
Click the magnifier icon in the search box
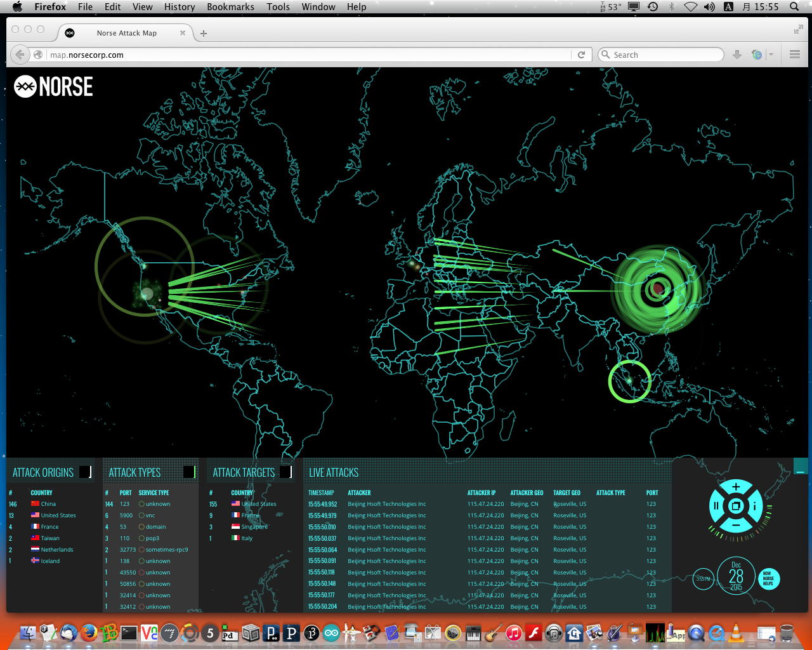605,55
